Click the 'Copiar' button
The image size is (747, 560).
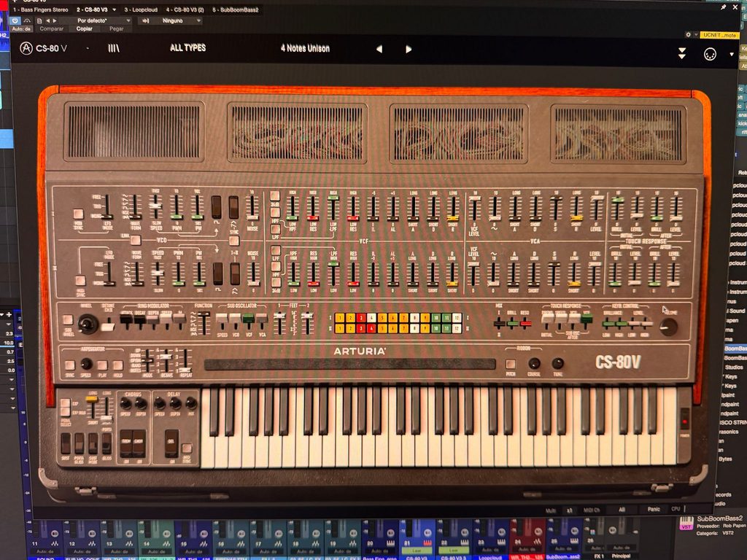click(85, 29)
